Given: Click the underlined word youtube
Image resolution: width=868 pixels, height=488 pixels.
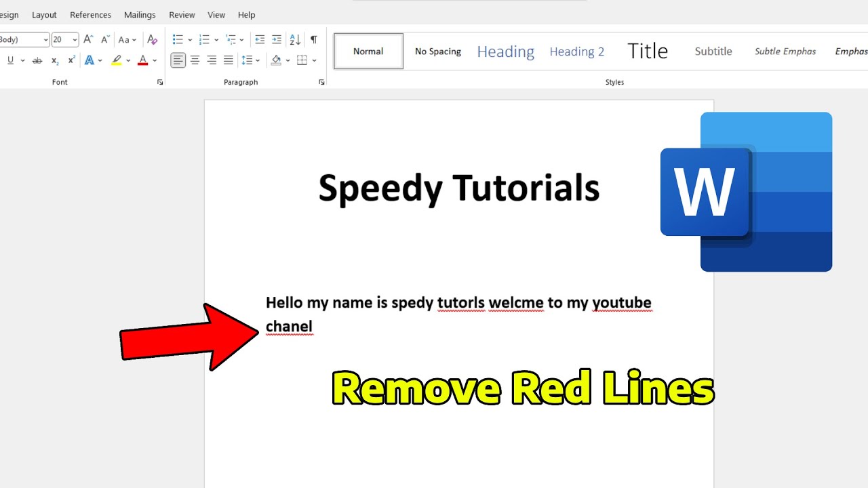Looking at the screenshot, I should pyautogui.click(x=622, y=302).
